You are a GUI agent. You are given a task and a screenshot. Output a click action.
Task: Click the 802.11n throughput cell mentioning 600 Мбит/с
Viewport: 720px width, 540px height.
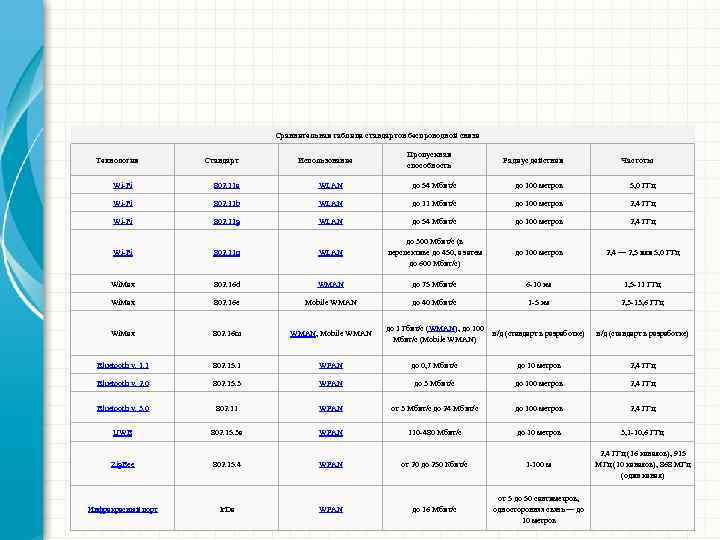click(434, 253)
